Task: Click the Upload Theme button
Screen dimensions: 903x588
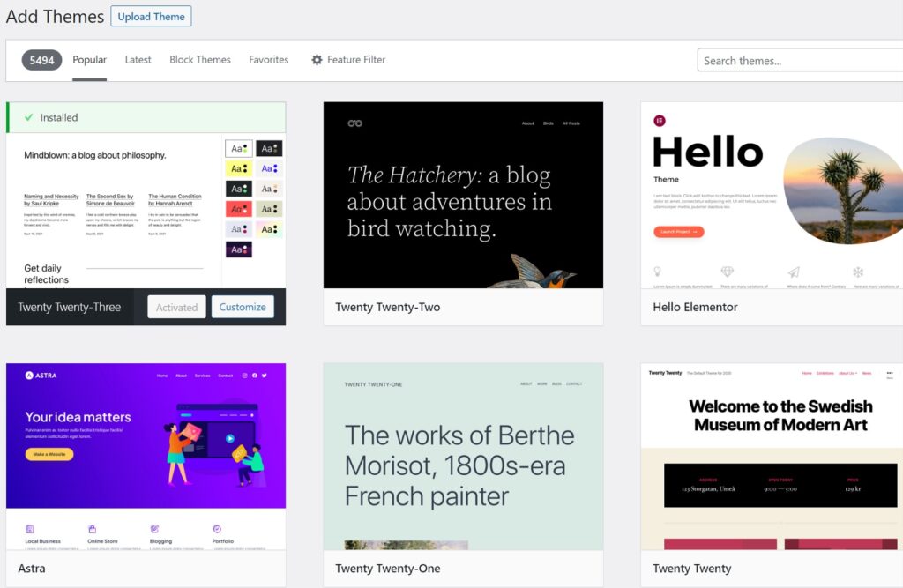Action: 151,16
